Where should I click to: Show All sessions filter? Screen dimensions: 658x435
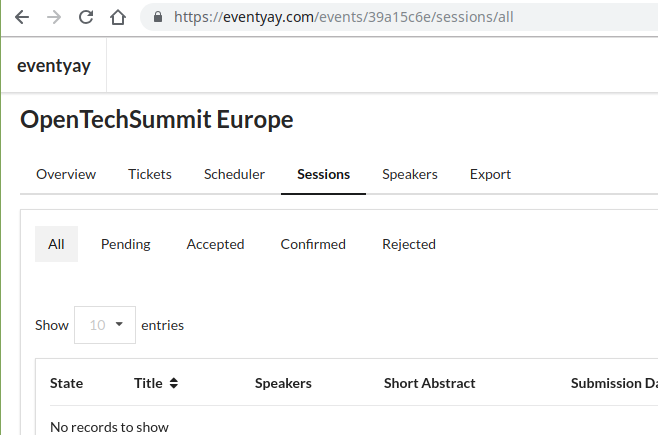tap(56, 244)
